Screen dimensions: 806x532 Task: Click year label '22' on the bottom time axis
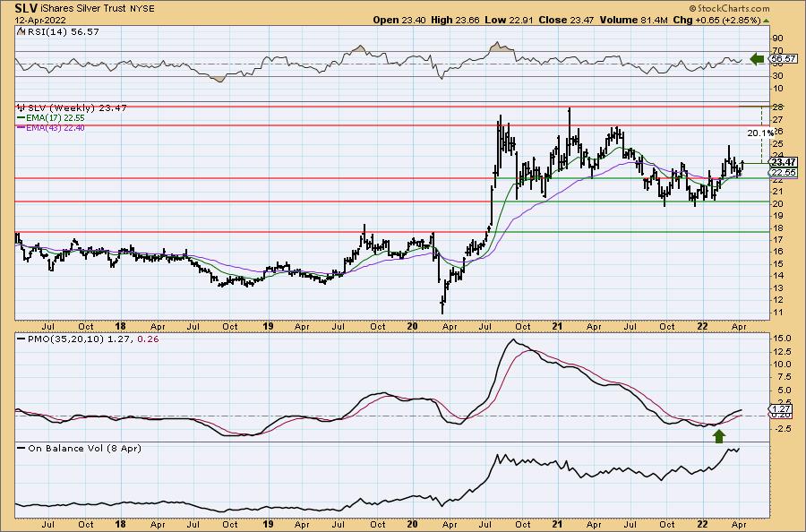pos(702,525)
